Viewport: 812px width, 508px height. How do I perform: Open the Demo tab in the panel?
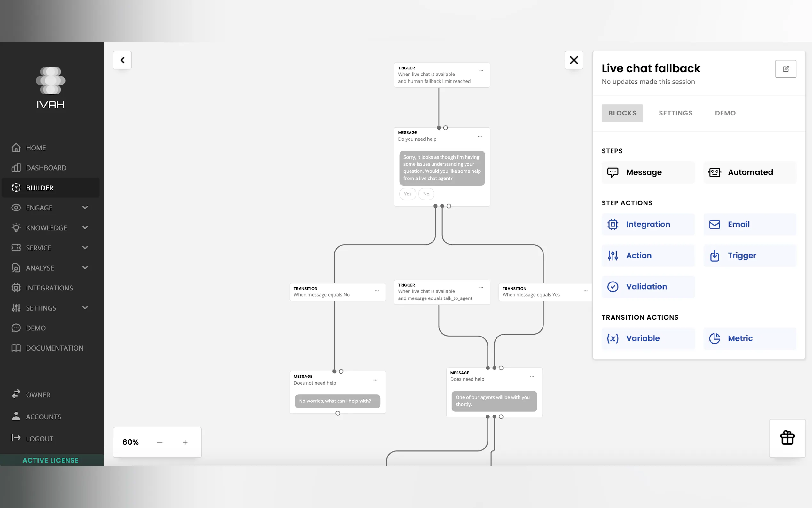coord(725,113)
